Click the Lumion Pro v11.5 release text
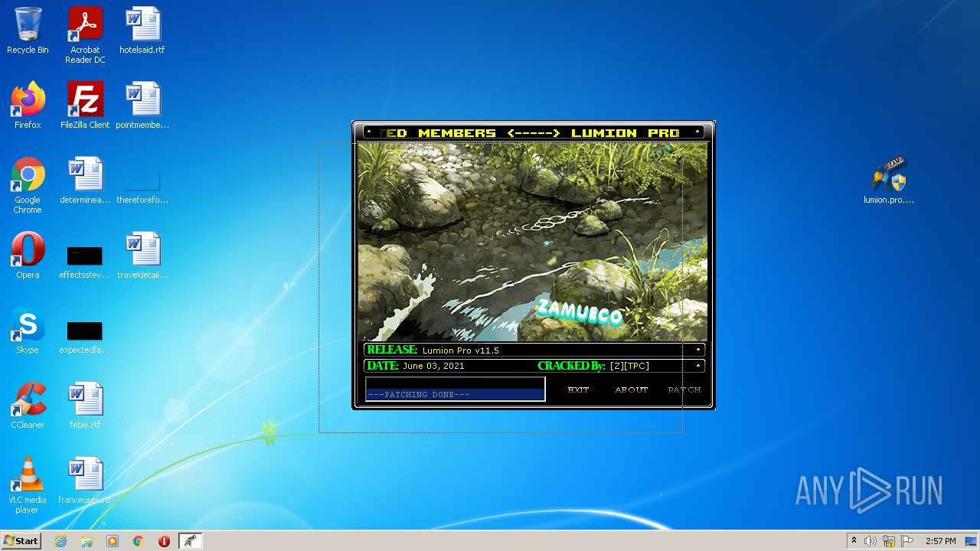 coord(460,350)
